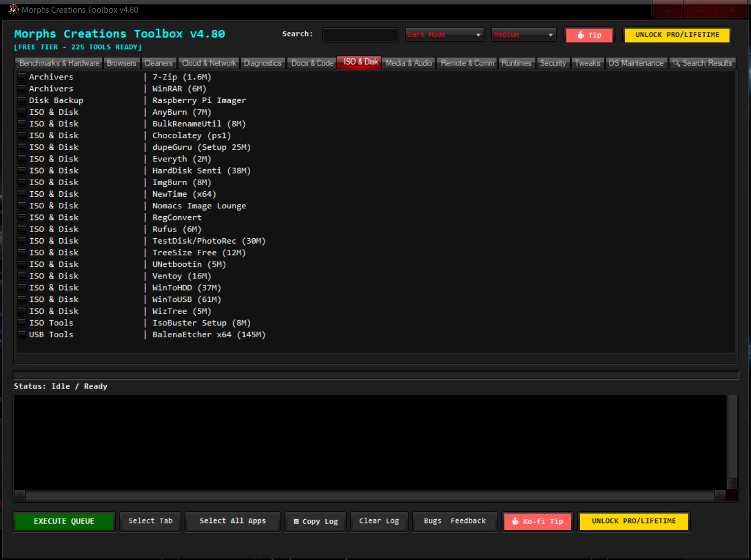
Task: Select the BulkRenameUtil (8M) checkbox
Action: pyautogui.click(x=22, y=123)
